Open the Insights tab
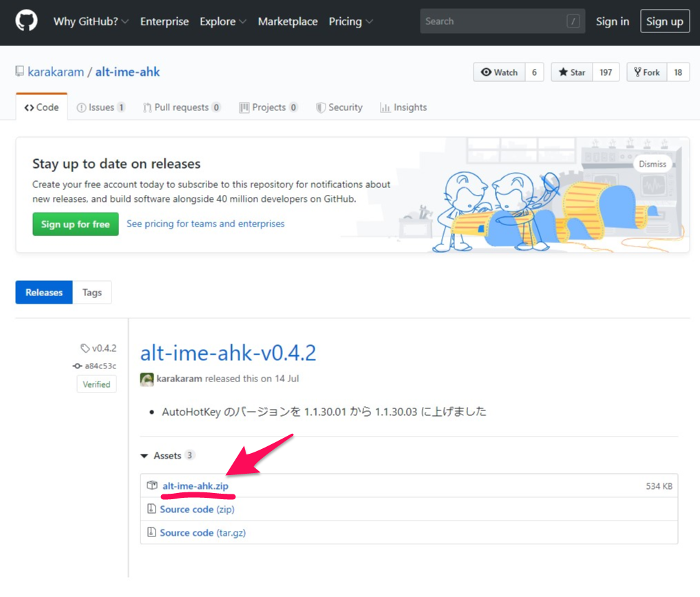 (x=403, y=107)
